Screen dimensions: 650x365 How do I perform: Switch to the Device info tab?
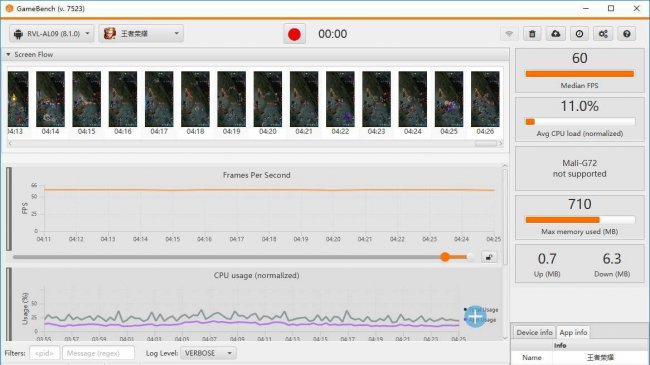(x=534, y=332)
